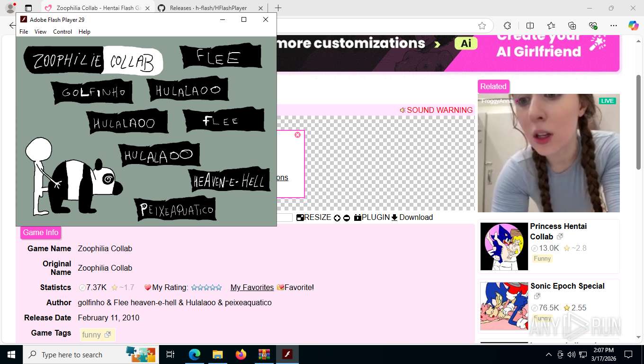
Task: Open the Control menu in Flash Player
Action: 63,32
